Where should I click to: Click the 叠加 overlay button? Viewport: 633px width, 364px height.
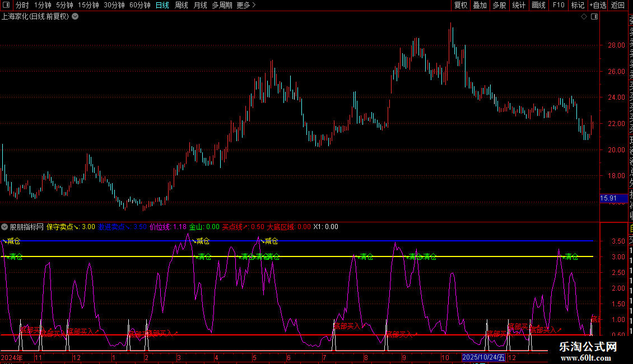[x=480, y=5]
